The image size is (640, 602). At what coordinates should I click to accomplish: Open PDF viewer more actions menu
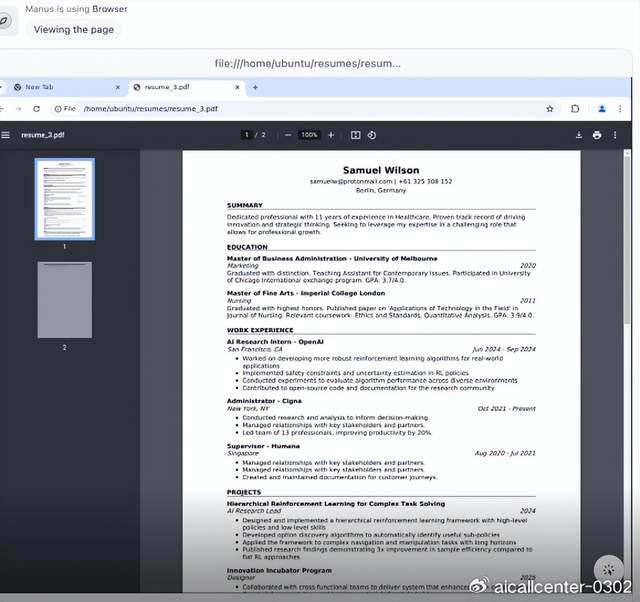coord(615,135)
